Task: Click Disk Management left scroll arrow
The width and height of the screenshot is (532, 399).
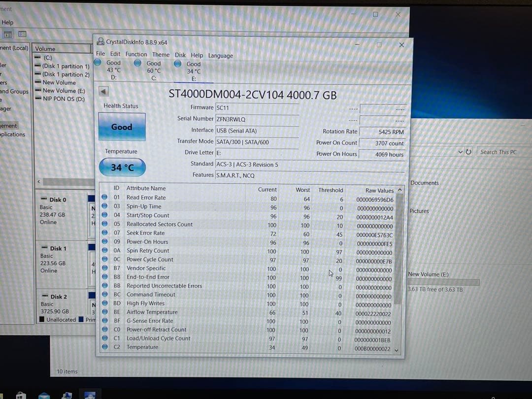Action: [x=39, y=181]
